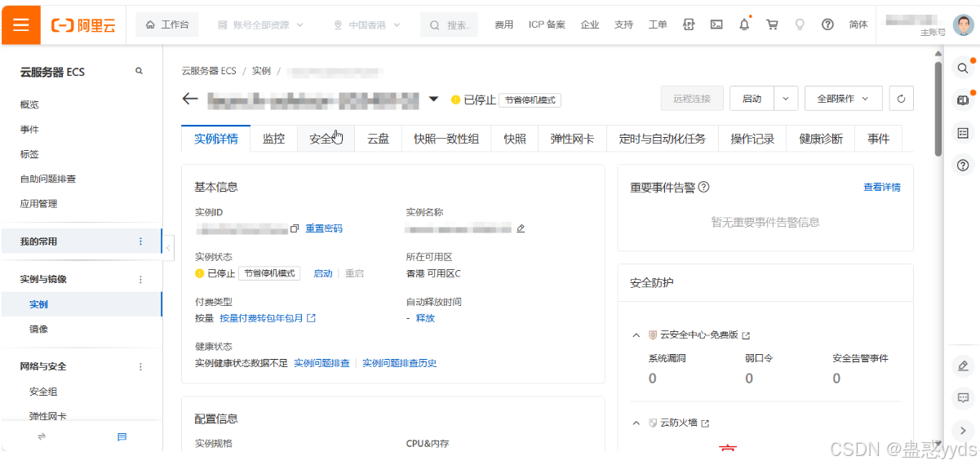Click 云服务器 ECS breadcrumb link

tap(209, 71)
